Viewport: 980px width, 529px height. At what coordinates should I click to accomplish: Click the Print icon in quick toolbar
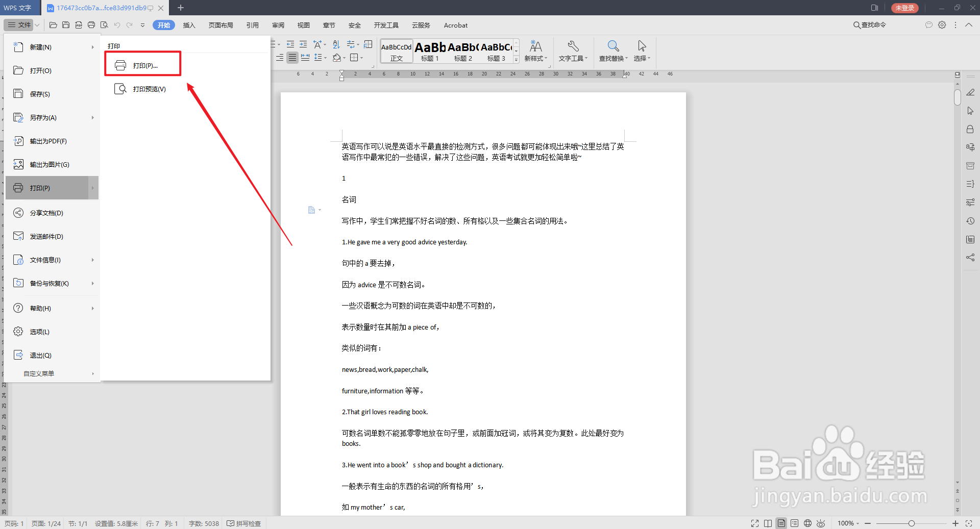(x=91, y=25)
